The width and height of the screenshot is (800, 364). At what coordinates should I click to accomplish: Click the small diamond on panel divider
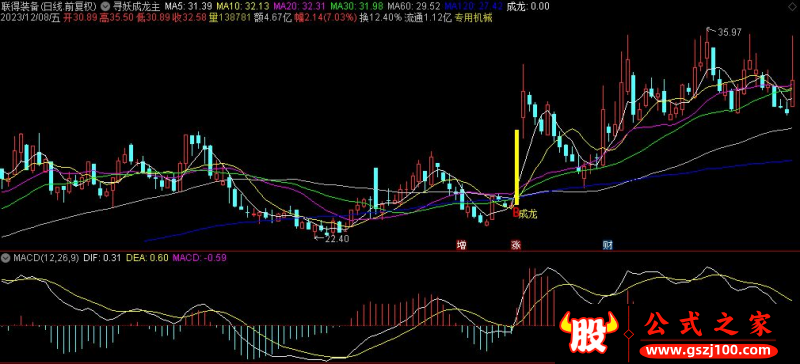tap(629, 334)
